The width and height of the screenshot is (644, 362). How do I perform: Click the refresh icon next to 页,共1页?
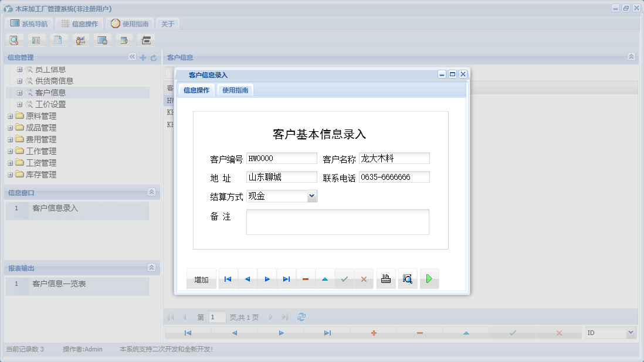[x=301, y=317]
